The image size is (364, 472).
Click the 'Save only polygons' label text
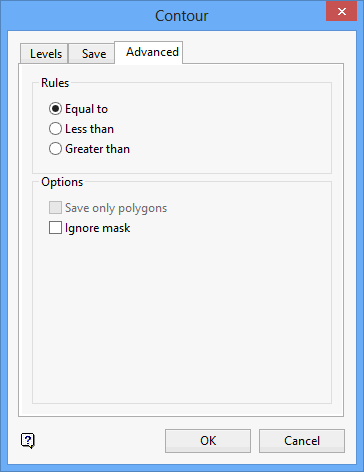point(116,208)
